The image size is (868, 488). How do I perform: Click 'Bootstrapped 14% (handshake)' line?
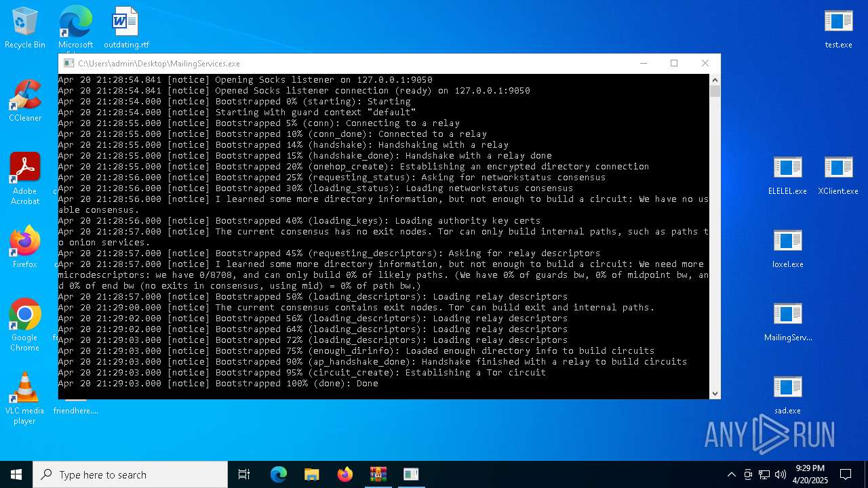click(x=283, y=145)
